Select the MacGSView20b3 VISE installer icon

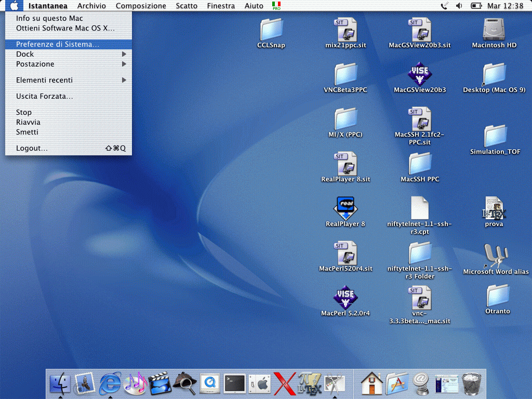[x=420, y=74]
